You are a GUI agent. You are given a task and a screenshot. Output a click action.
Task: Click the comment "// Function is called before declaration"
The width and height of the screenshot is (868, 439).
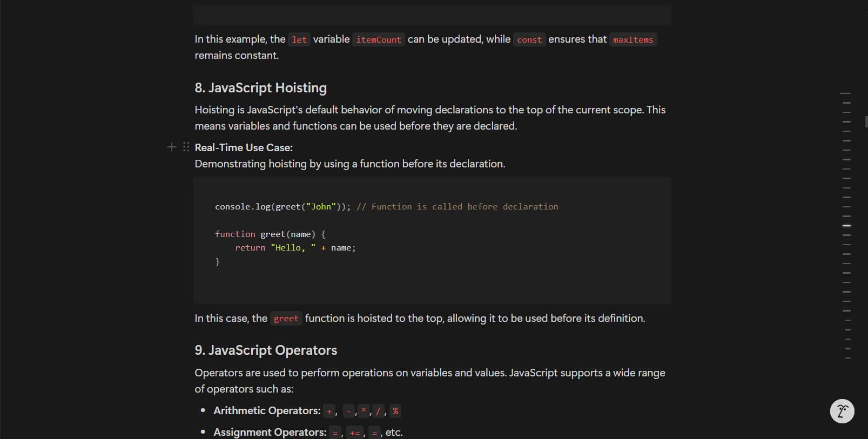(457, 206)
